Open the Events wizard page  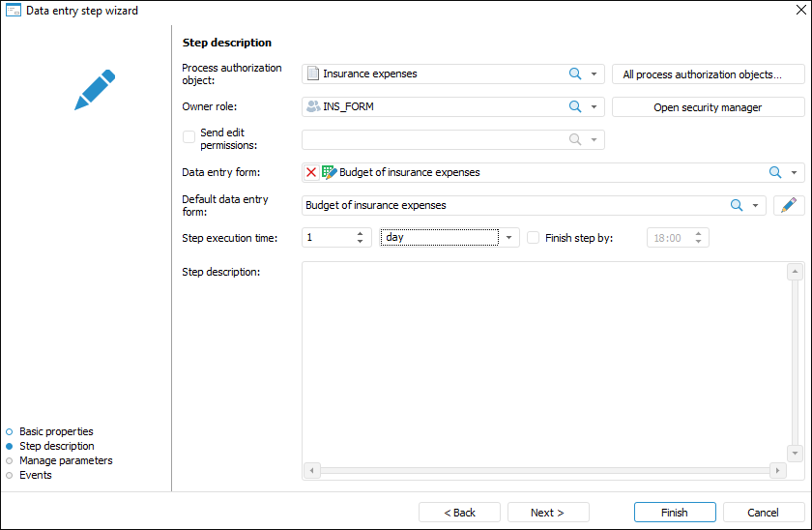(36, 475)
